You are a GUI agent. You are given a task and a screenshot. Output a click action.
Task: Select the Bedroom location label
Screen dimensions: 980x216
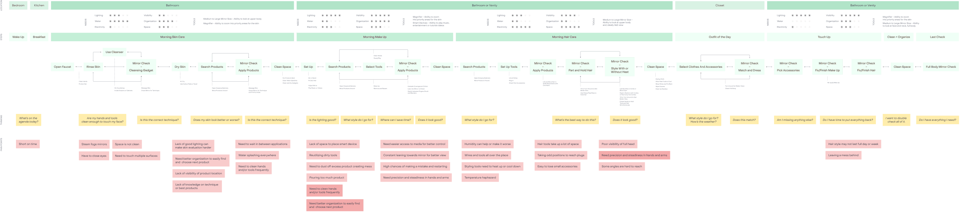point(18,5)
